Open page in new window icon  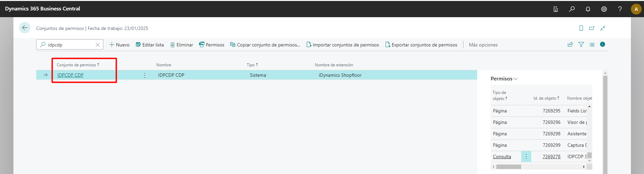pyautogui.click(x=592, y=28)
